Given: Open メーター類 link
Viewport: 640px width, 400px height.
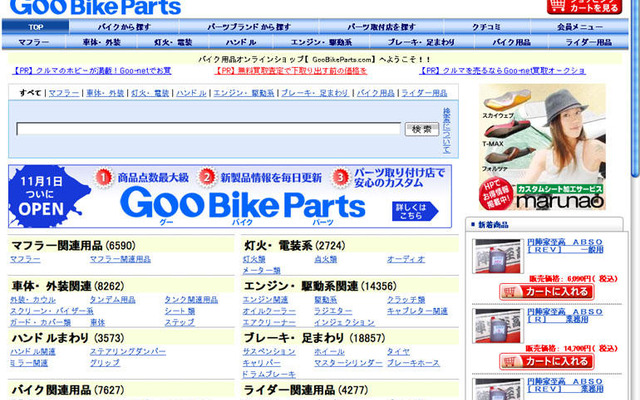Looking at the screenshot, I should [262, 270].
